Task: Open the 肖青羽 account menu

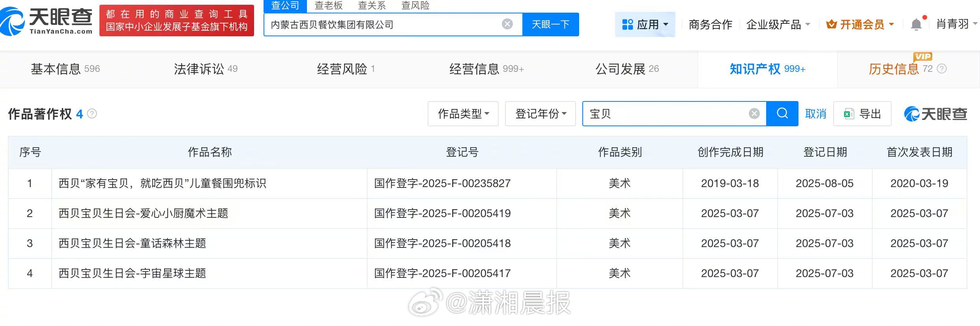Action: click(x=957, y=24)
